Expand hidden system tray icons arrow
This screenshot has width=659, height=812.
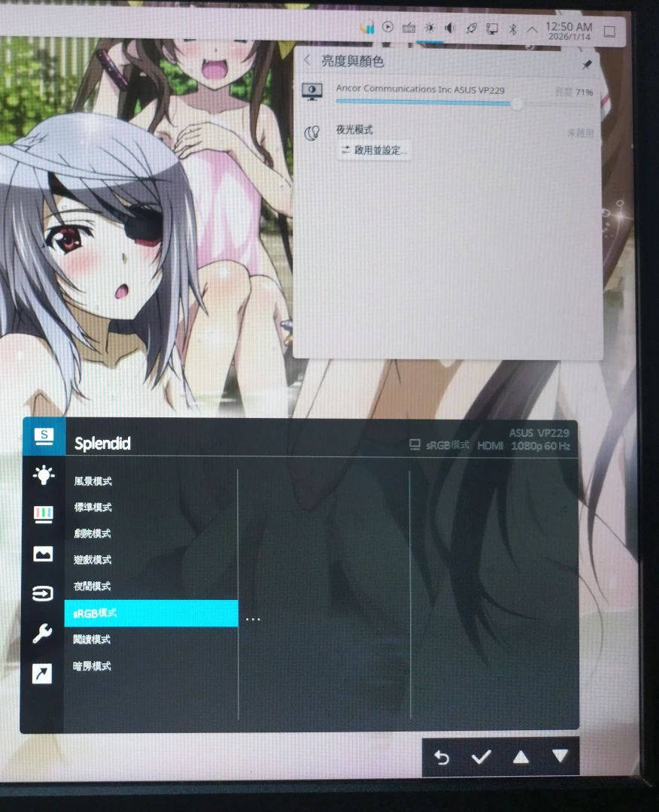(532, 29)
